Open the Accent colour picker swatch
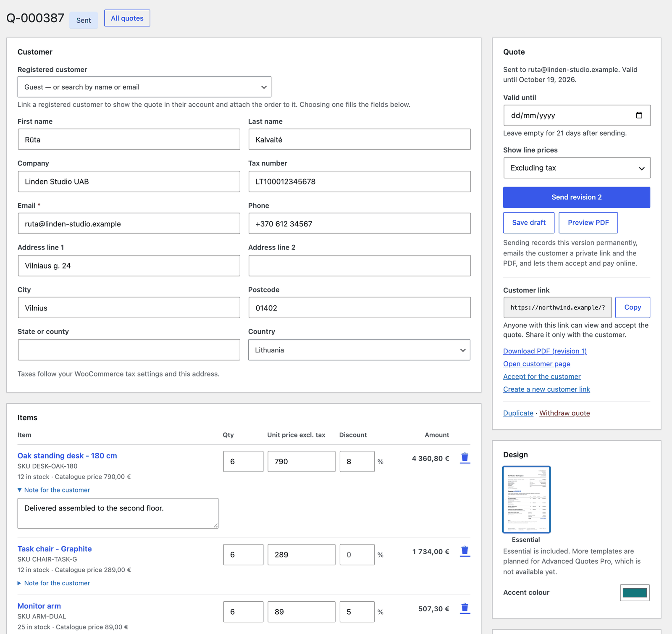 [635, 593]
